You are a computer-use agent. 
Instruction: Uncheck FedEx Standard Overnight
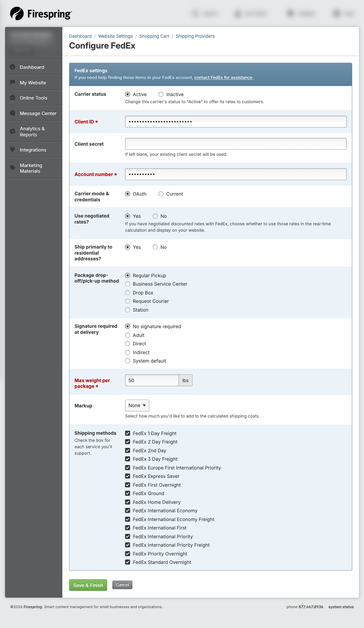point(127,562)
